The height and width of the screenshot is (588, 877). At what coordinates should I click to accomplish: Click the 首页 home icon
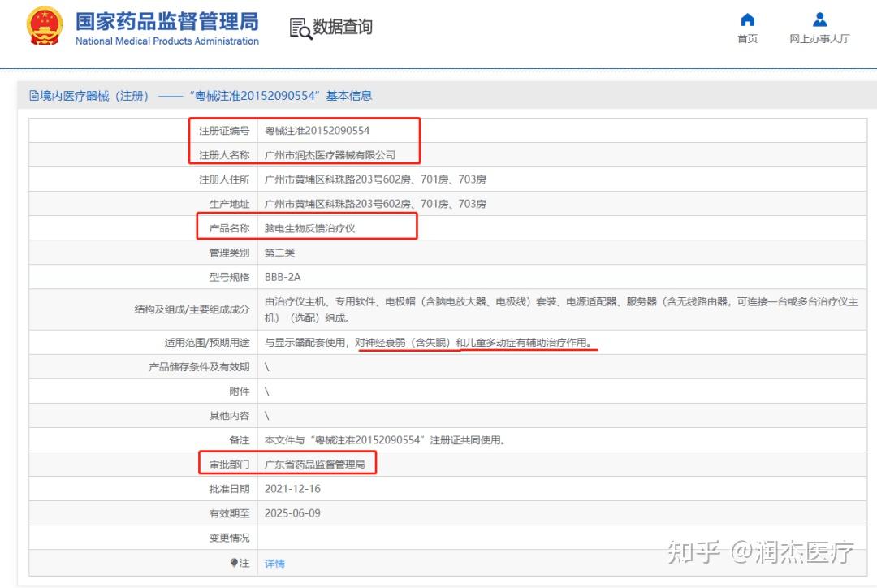pos(746,19)
